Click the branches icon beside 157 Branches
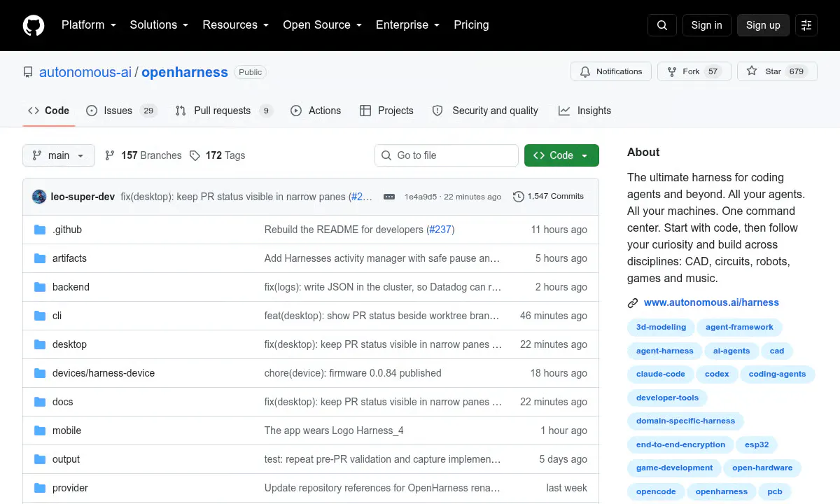Screen dimensions: 840x504 coord(110,155)
